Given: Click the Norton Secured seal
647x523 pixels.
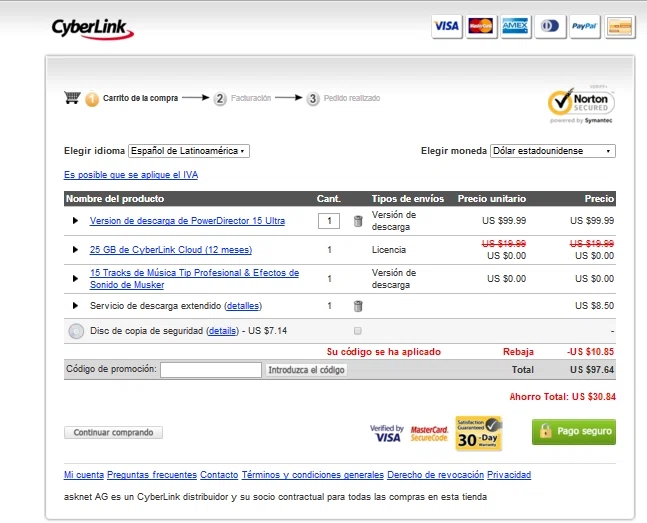Looking at the screenshot, I should pos(581,105).
